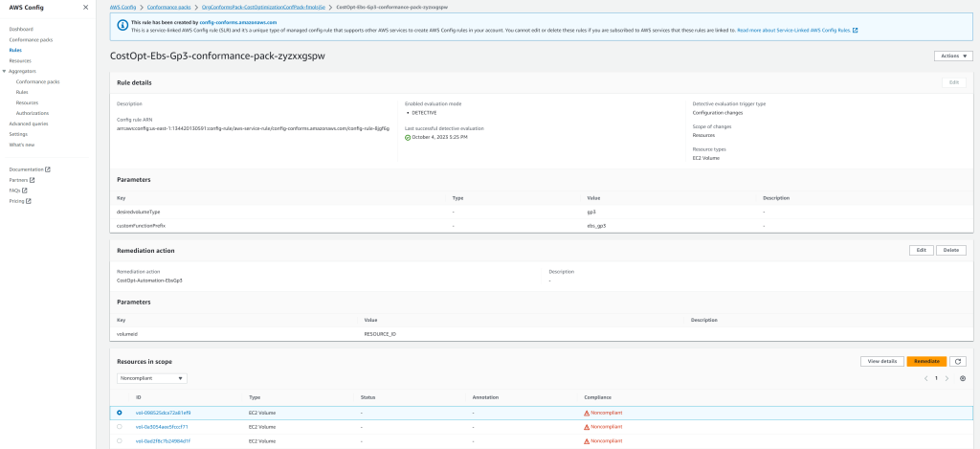The width and height of the screenshot is (980, 449).
Task: Open the FAQs external link
Action: pos(18,191)
